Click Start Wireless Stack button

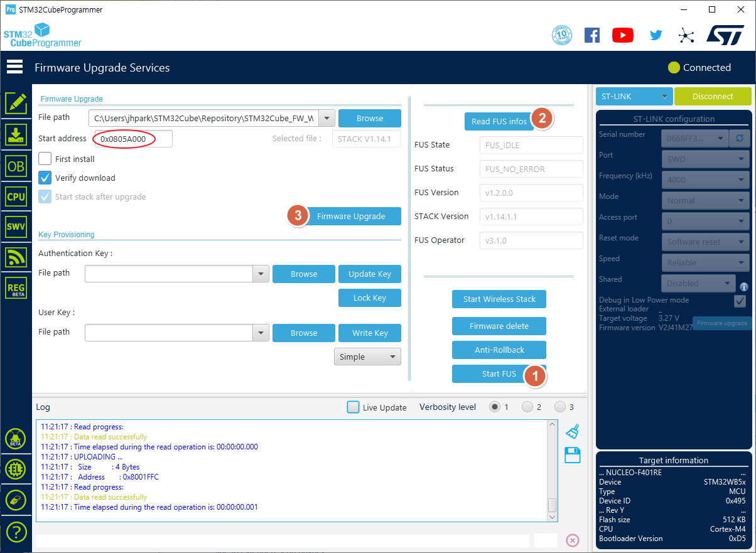(x=499, y=299)
